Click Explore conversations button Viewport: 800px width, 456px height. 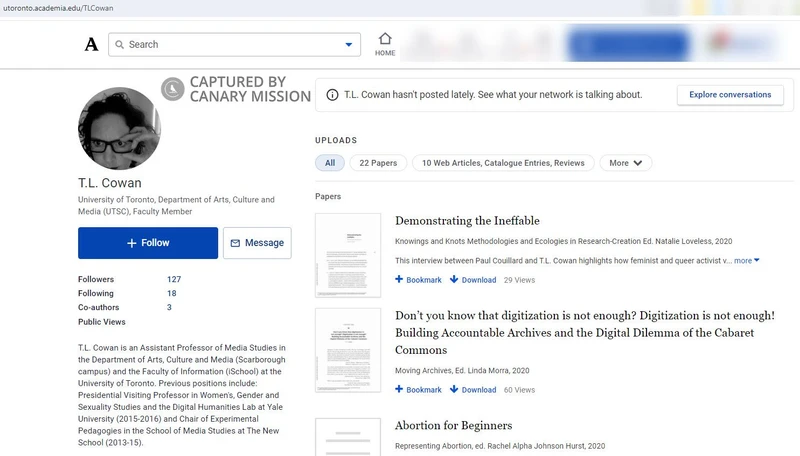[730, 95]
